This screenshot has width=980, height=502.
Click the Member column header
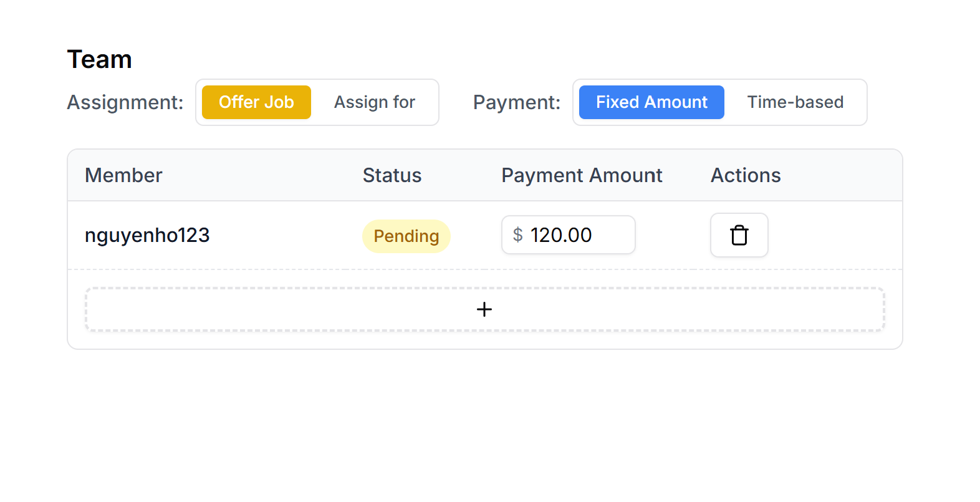click(123, 175)
